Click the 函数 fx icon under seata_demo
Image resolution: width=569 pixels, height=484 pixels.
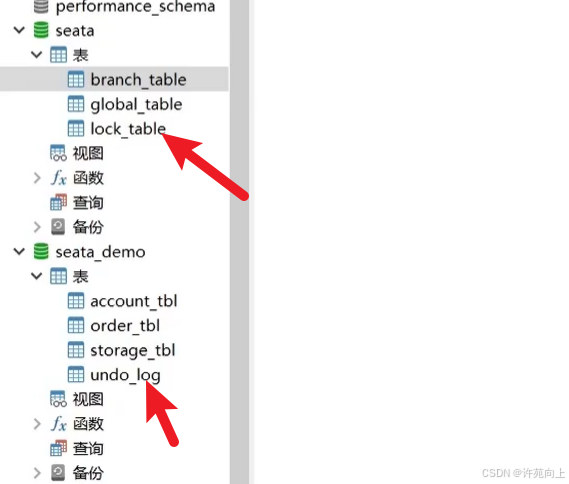58,424
